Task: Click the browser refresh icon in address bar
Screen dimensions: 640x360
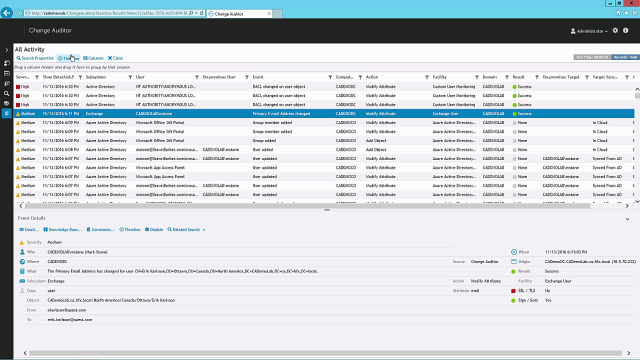Action: tap(202, 13)
